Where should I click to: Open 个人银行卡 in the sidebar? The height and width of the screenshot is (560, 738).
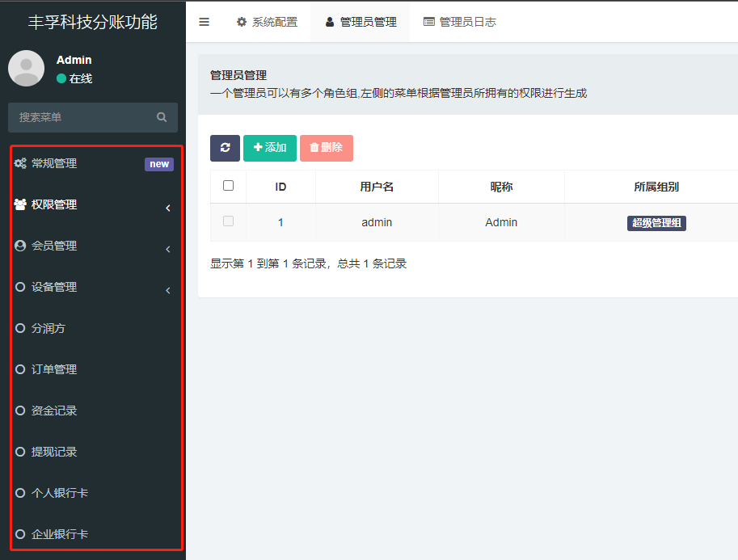(60, 493)
